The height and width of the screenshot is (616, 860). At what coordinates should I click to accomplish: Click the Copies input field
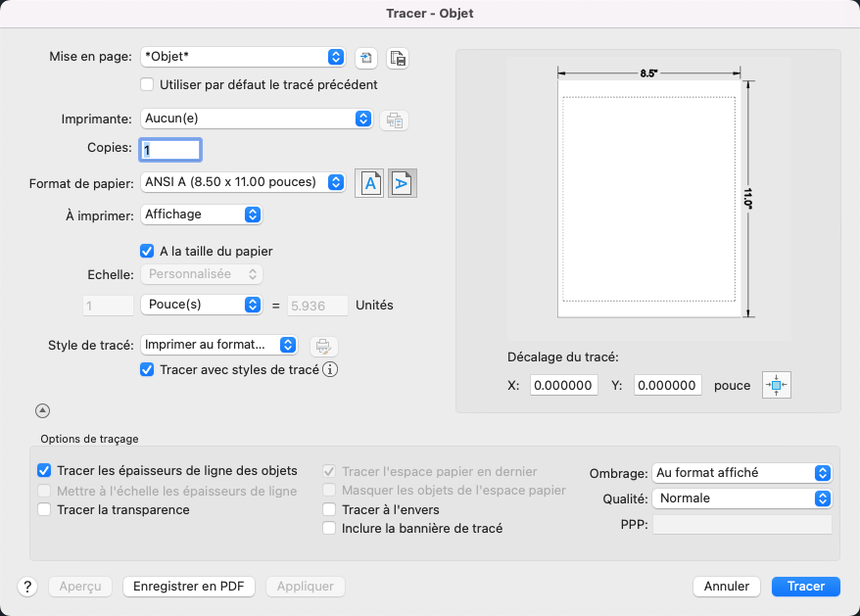tap(171, 150)
